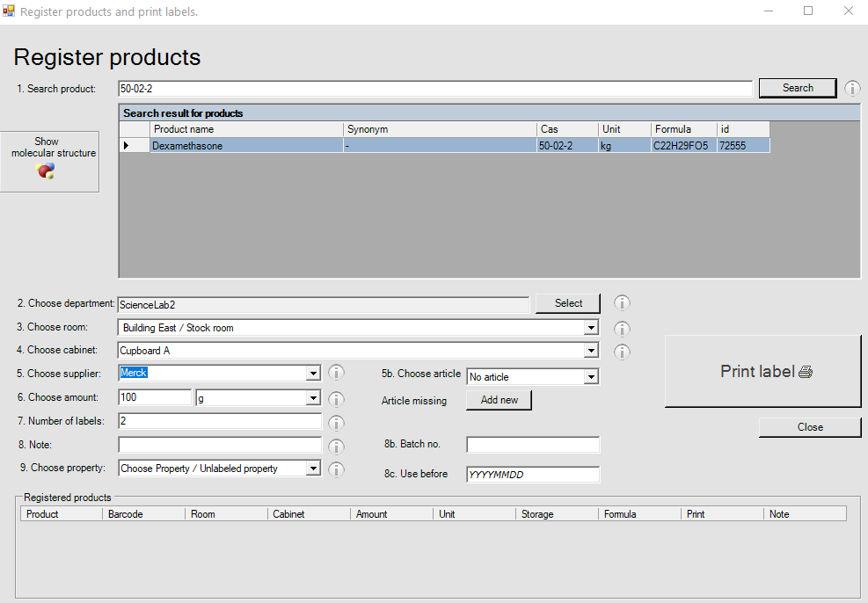Click the Room column in Registered products
This screenshot has height=603, width=868.
(226, 514)
